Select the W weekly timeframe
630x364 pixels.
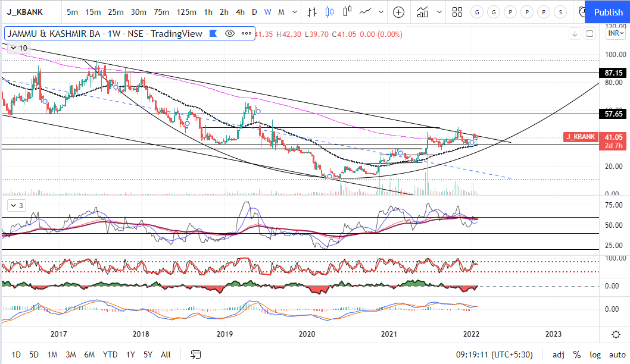267,12
